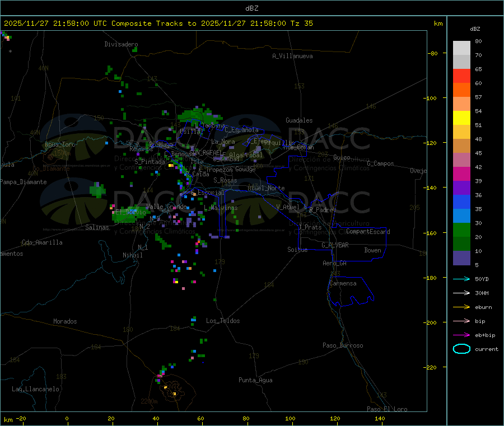This screenshot has height=426, width=504.
Task: Click the C_Española label
Action: pyautogui.click(x=241, y=130)
